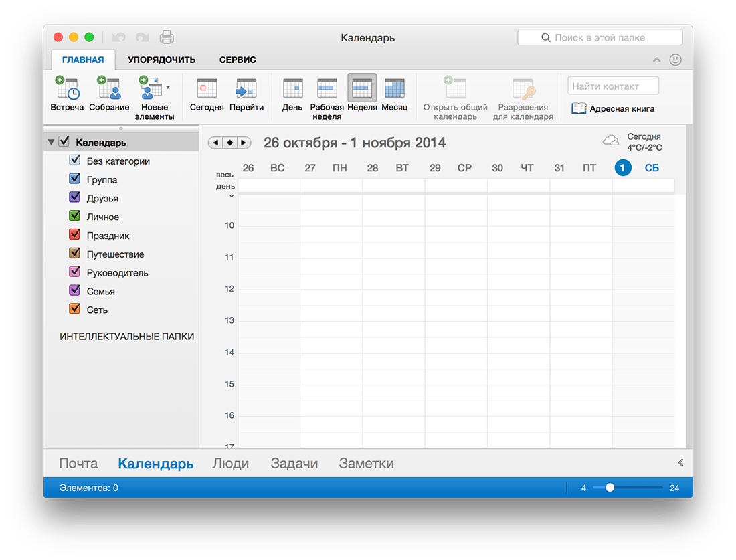Click the 31 ПТ day header
This screenshot has width=736, height=560.
click(x=575, y=167)
